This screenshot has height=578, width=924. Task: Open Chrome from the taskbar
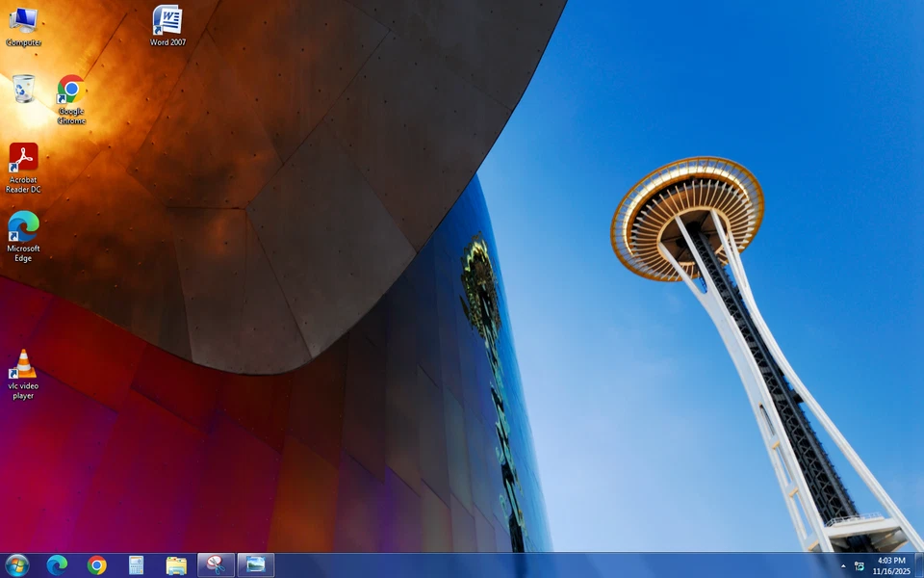tap(96, 565)
